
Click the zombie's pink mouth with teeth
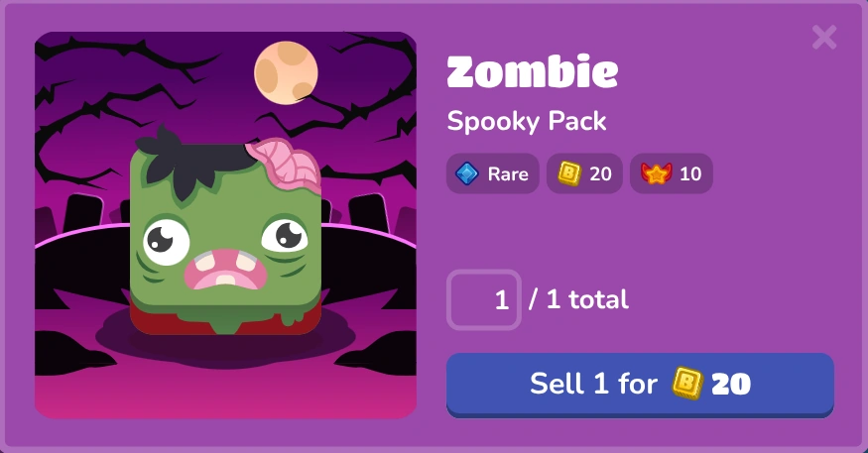tap(225, 270)
